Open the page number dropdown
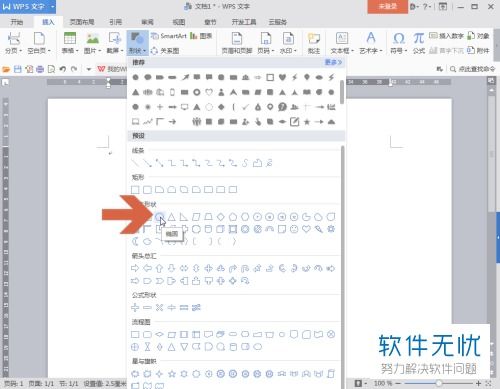Screen dimensions: 500x389 266,43
